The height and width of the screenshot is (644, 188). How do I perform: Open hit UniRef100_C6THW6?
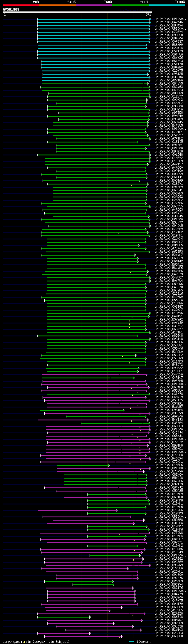pos(169,54)
